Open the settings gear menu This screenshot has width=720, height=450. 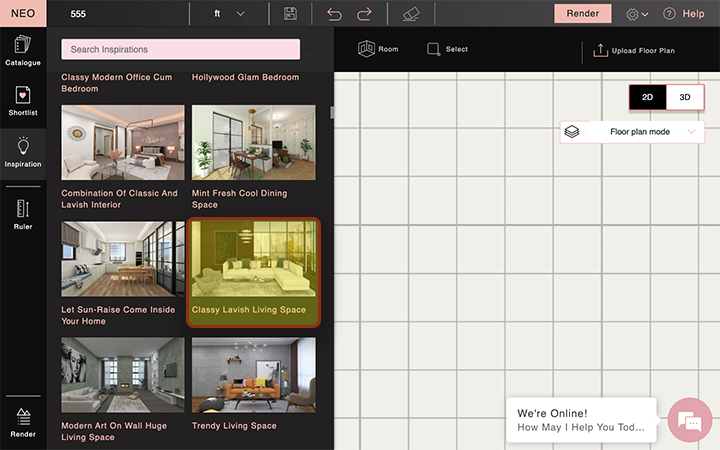637,14
